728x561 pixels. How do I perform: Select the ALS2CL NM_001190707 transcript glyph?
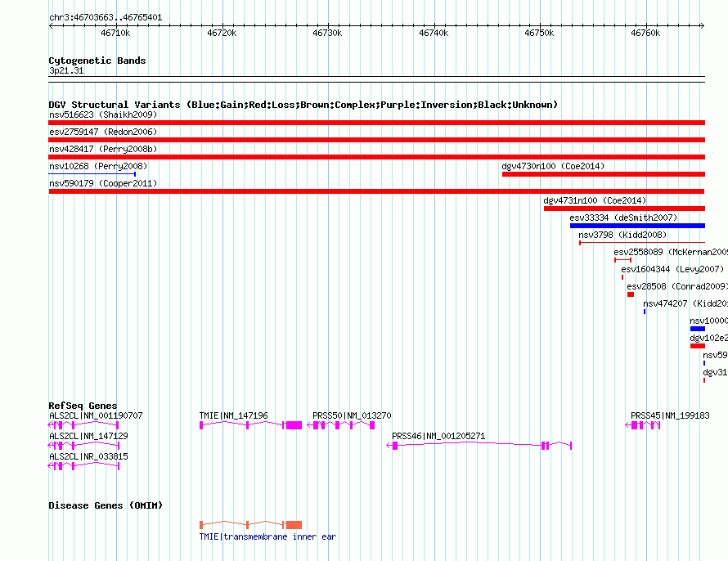(83, 425)
